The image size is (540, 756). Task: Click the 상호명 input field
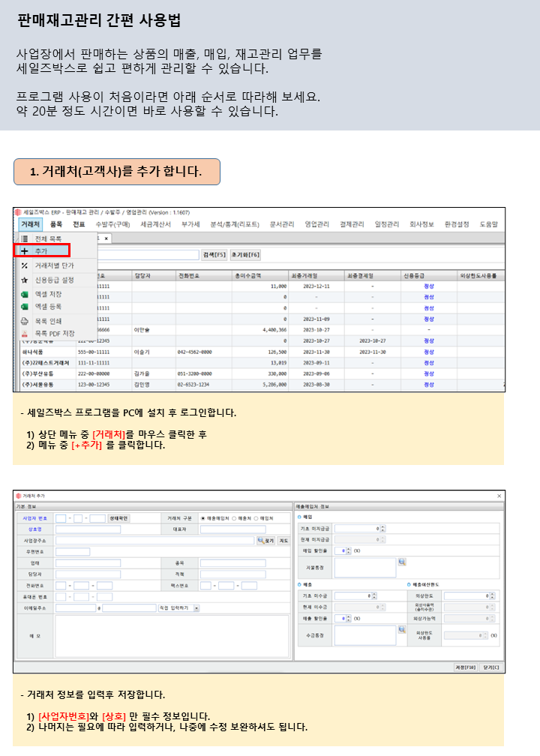tap(88, 529)
